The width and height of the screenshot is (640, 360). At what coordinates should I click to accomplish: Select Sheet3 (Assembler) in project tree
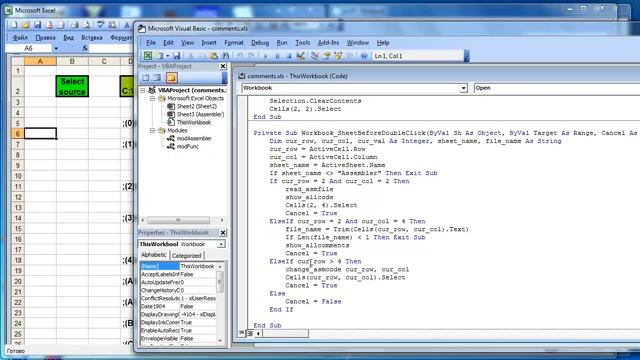[x=200, y=115]
